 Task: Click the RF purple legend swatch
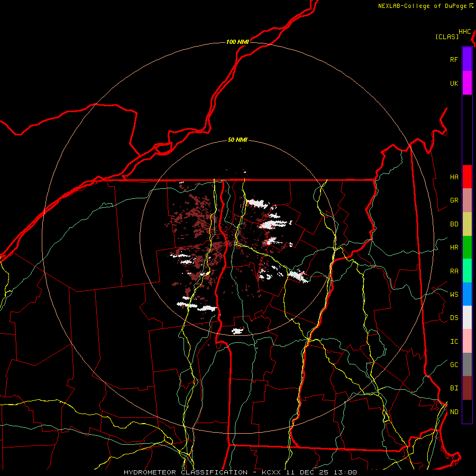coord(467,59)
